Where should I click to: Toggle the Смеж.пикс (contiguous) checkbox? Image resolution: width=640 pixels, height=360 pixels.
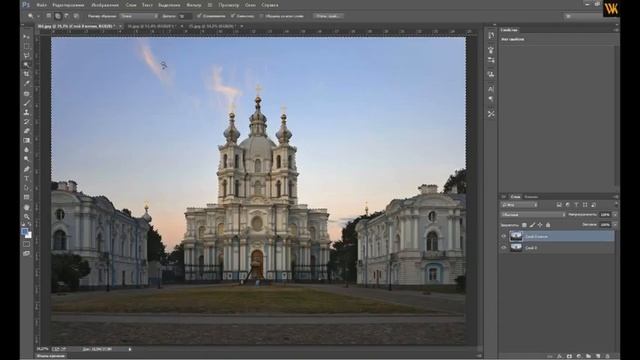point(233,16)
